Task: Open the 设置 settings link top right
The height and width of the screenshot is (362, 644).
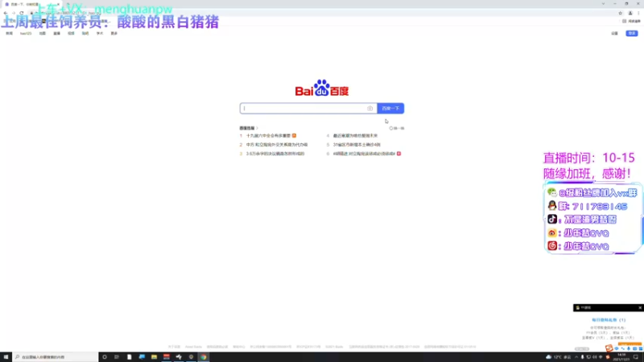Action: (614, 33)
